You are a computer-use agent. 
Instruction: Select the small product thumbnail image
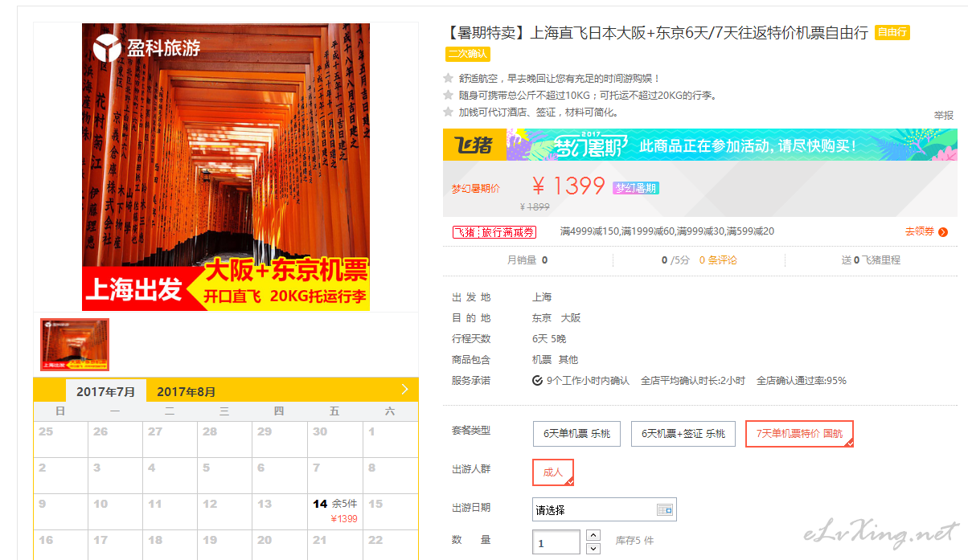point(75,345)
